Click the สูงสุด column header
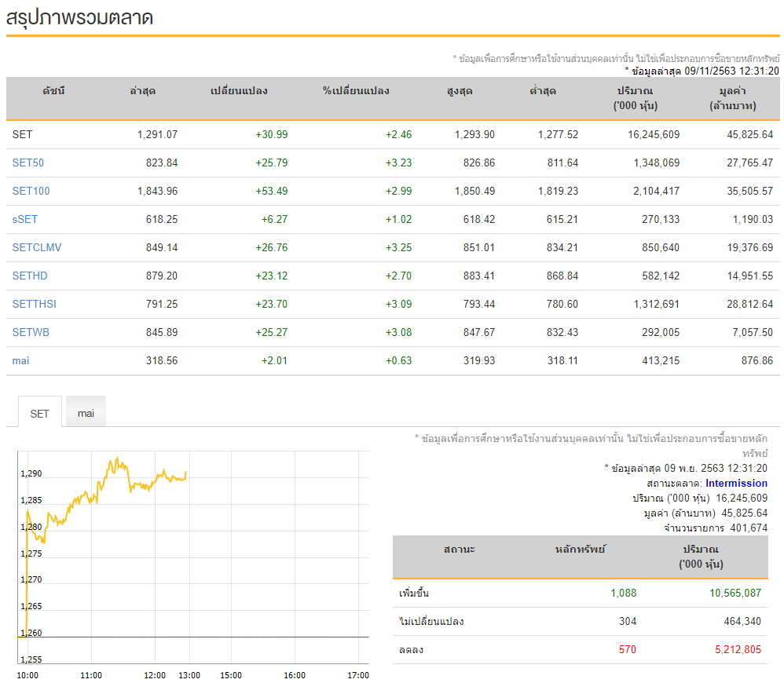This screenshot has width=784, height=694. 460,91
